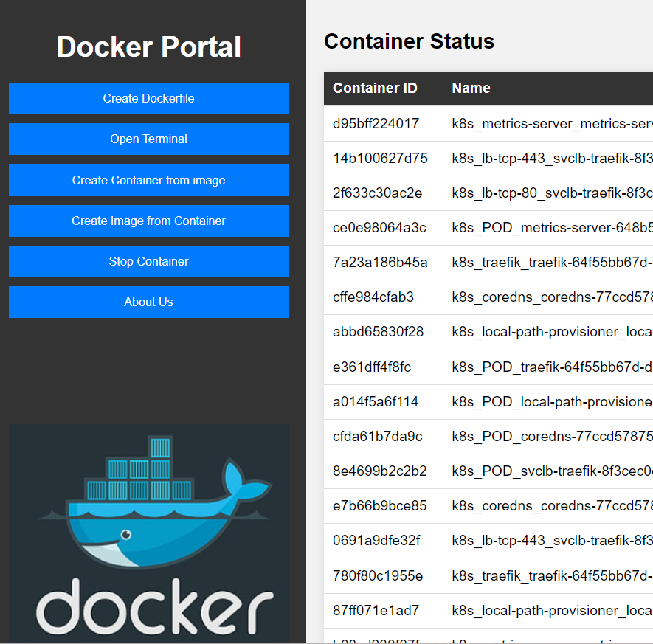Select container ID ce0e98064a3c
Image resolution: width=653 pixels, height=644 pixels.
click(x=379, y=228)
